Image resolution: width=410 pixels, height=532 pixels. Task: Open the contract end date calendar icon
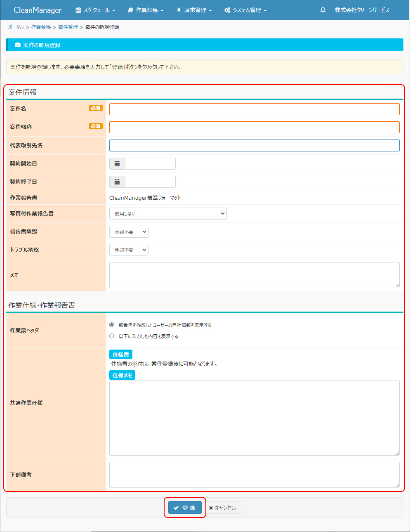[117, 182]
